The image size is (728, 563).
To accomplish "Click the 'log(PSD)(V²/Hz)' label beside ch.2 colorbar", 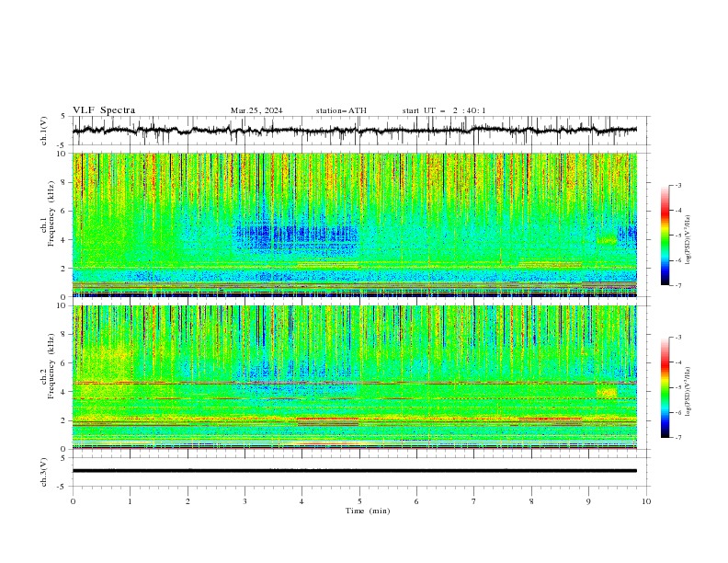I will tap(688, 391).
